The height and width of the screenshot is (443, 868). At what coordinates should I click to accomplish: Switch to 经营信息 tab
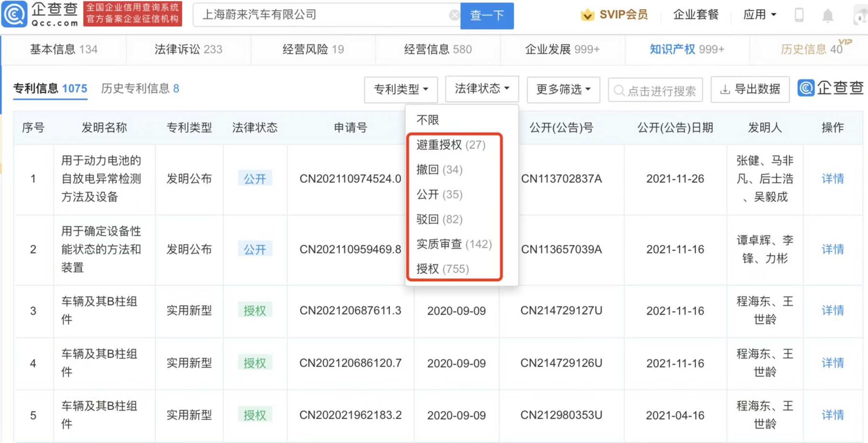pyautogui.click(x=438, y=49)
